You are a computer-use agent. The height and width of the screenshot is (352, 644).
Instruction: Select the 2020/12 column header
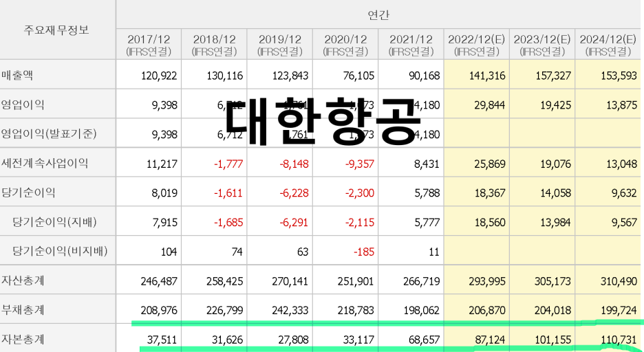[346, 45]
